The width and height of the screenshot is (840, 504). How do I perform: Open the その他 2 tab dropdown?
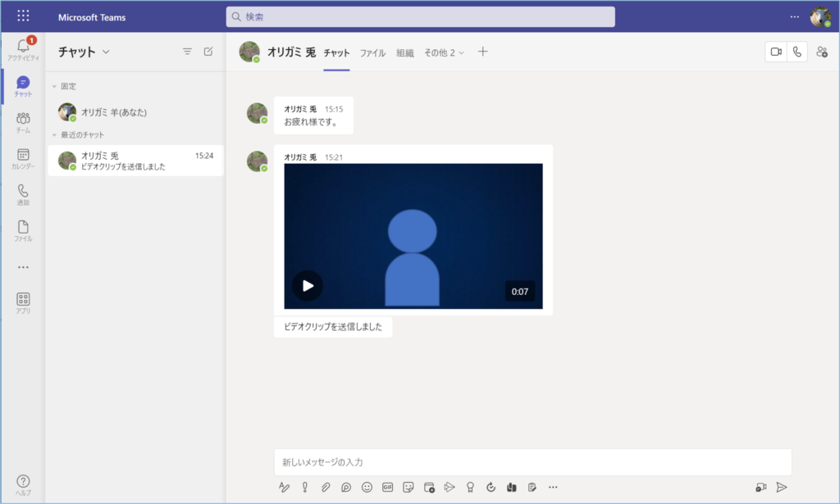coord(444,52)
